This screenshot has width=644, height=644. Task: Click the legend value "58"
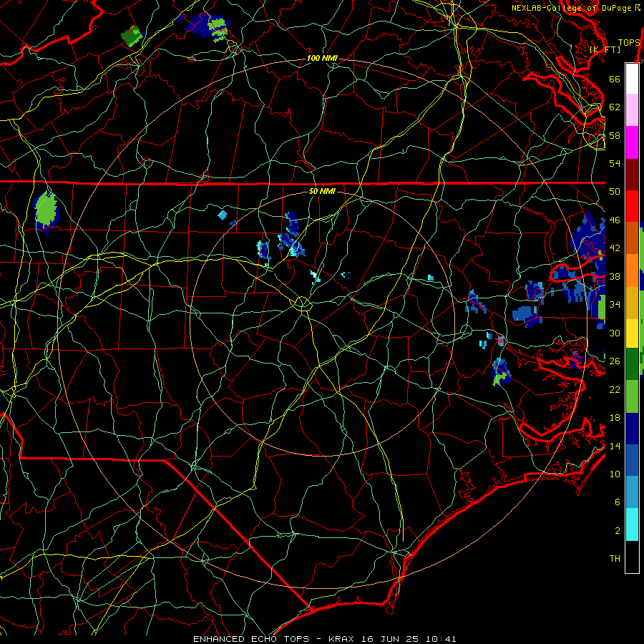tap(615, 135)
